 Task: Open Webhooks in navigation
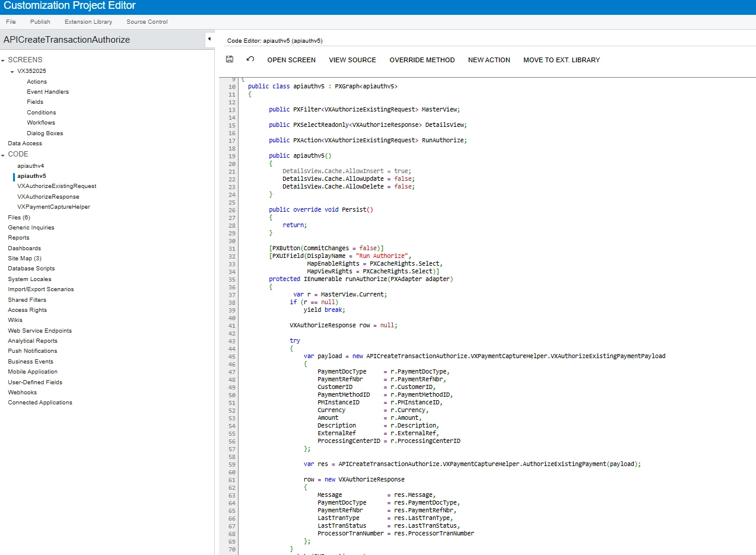pos(23,393)
